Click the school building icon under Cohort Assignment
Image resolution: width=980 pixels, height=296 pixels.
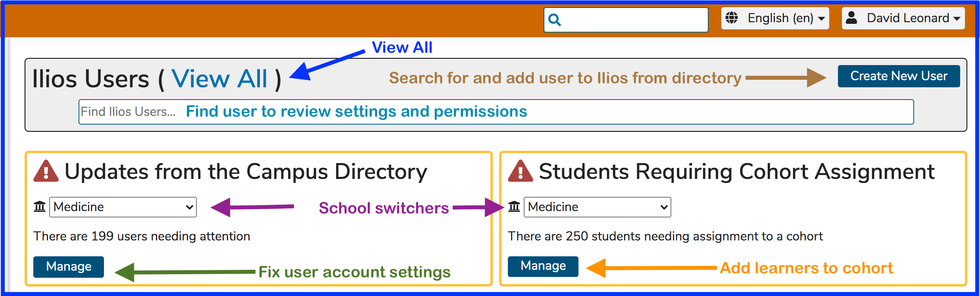tap(514, 207)
